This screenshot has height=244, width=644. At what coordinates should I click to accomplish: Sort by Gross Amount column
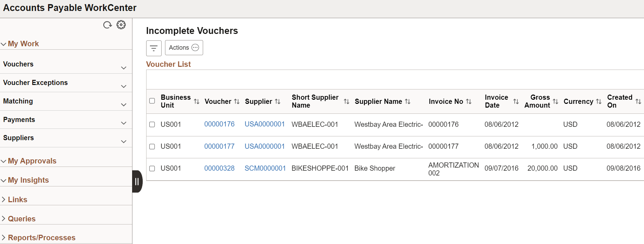[x=555, y=101]
